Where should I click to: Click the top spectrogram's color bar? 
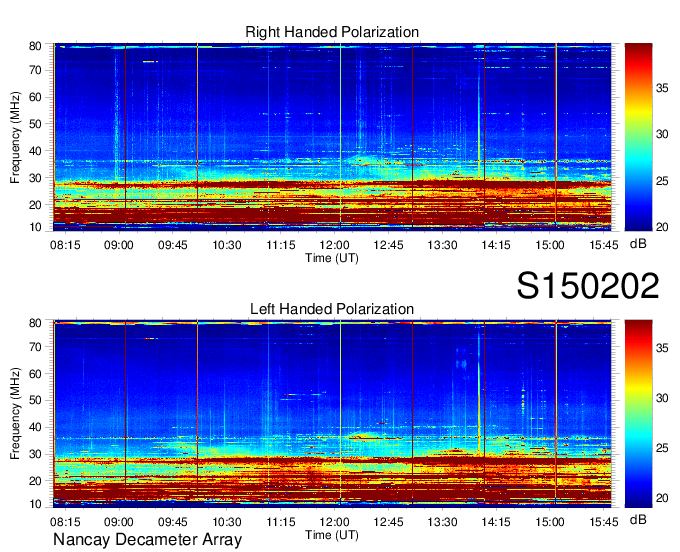pyautogui.click(x=638, y=137)
